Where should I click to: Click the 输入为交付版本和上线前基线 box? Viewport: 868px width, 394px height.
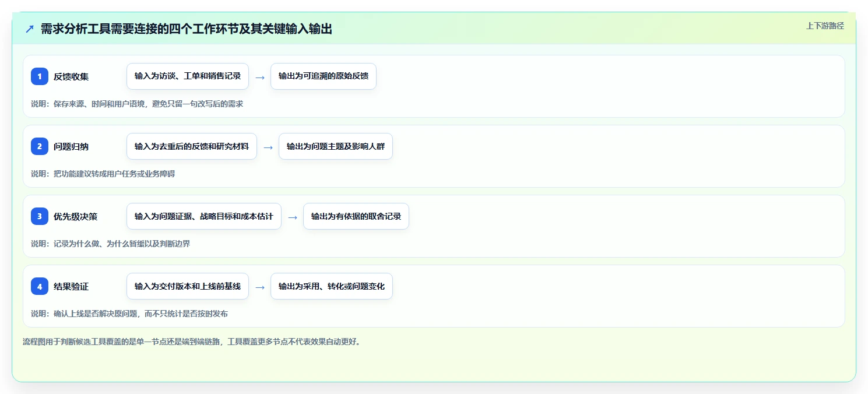point(188,286)
